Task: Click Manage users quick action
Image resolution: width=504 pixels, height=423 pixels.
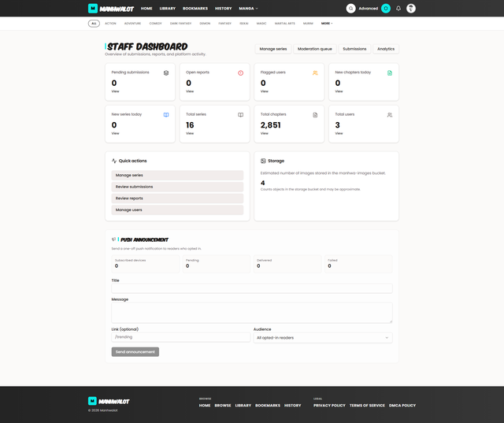Action: click(x=177, y=210)
